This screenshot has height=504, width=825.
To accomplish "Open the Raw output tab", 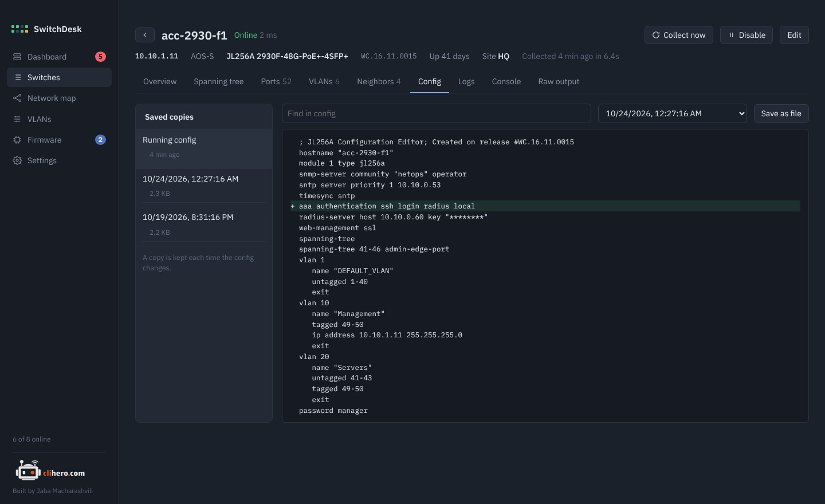I will (x=559, y=81).
